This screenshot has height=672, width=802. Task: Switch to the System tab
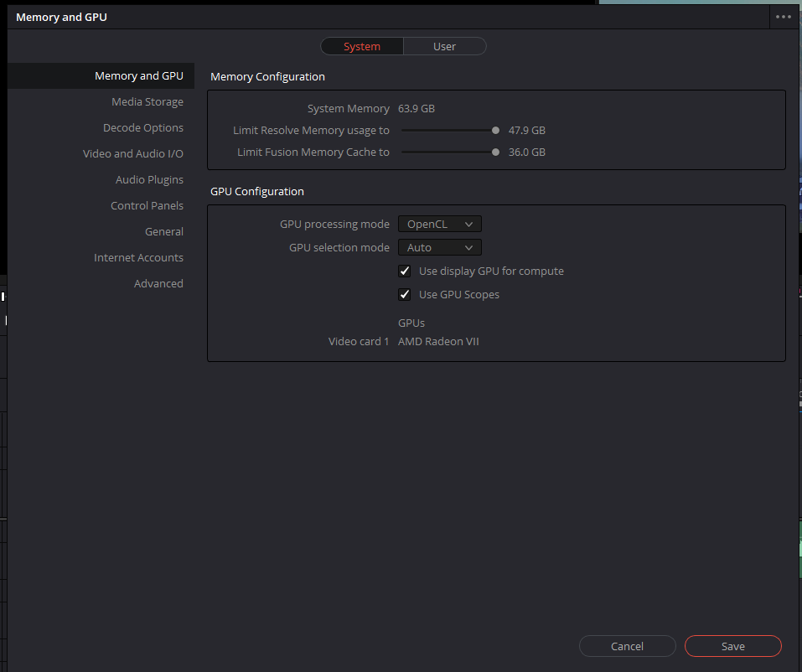362,46
